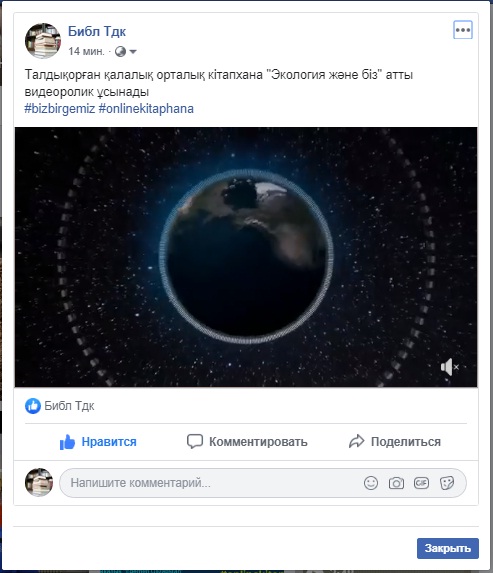Image resolution: width=493 pixels, height=573 pixels.
Task: Open the #onlinekitaphana hashtag
Action: click(x=146, y=109)
